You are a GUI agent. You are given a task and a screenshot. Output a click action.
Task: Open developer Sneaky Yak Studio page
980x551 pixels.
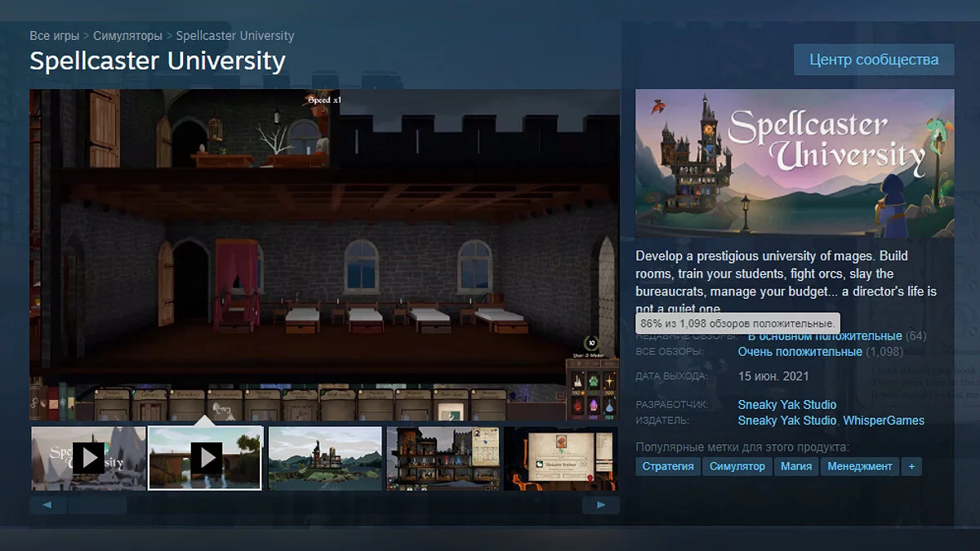(x=787, y=405)
